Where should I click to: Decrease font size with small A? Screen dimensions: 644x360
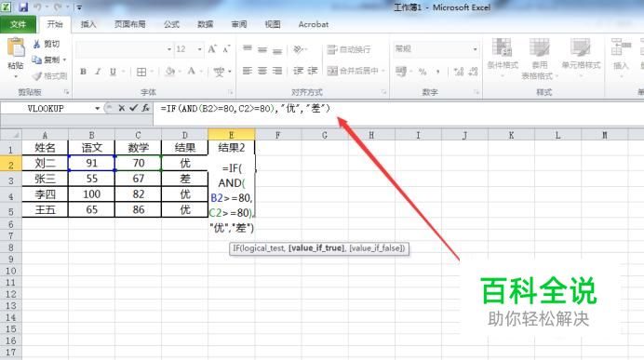(x=226, y=49)
